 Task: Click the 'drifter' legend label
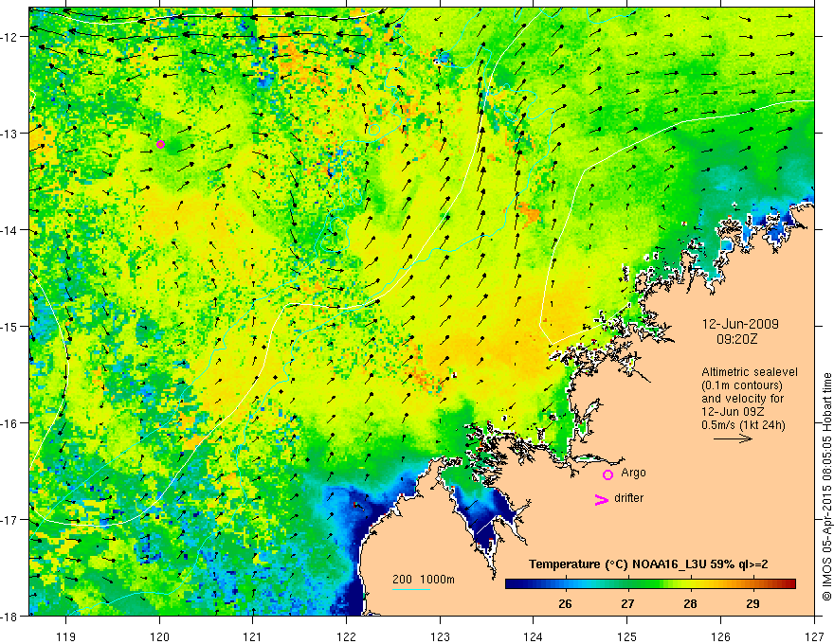[x=628, y=498]
